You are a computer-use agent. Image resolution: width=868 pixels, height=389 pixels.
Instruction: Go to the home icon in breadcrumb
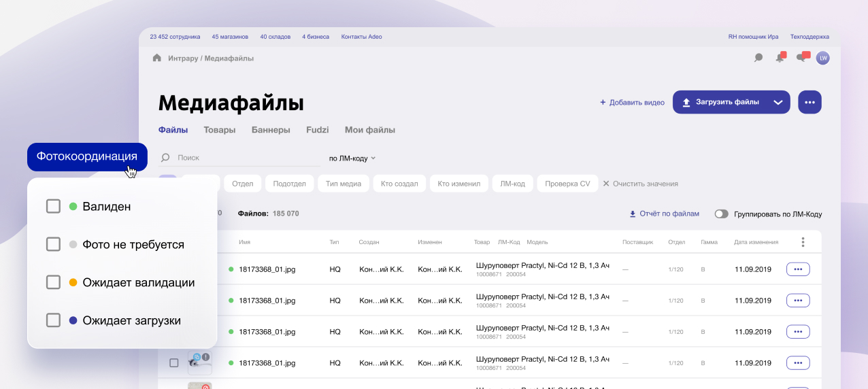click(x=157, y=58)
